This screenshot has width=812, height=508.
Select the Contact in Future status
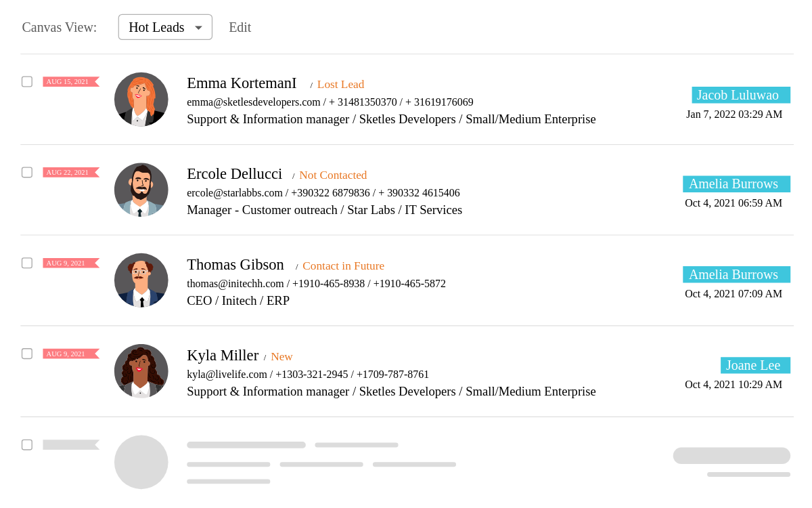(x=343, y=266)
